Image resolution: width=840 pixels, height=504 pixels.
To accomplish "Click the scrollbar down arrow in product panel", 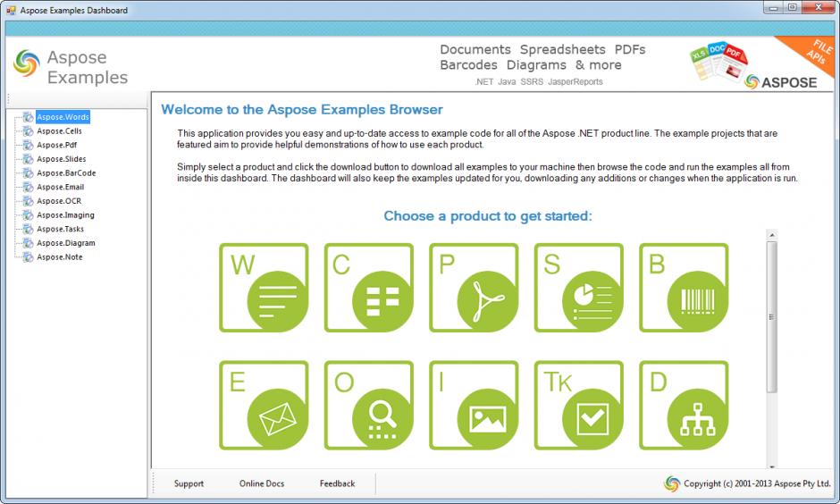I will [x=772, y=466].
